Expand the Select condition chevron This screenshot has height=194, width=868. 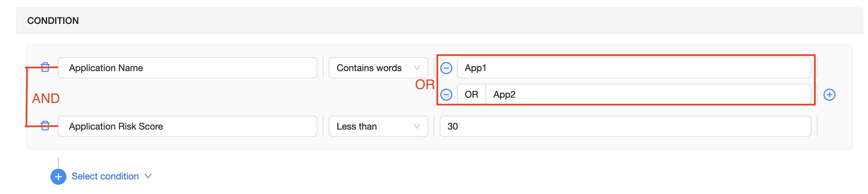[148, 176]
